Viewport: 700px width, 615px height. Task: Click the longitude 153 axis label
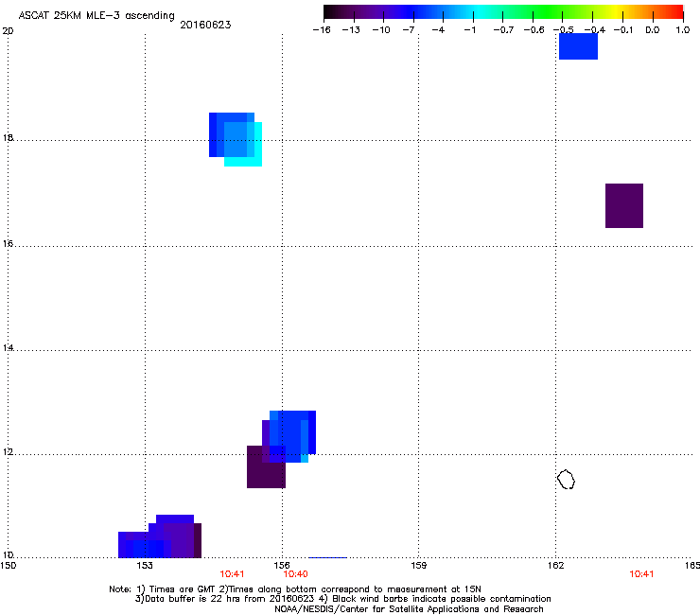[145, 566]
